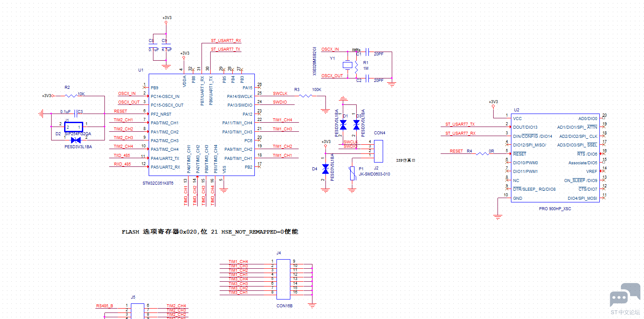Select TVS diode D3 symbol

pyautogui.click(x=356, y=125)
